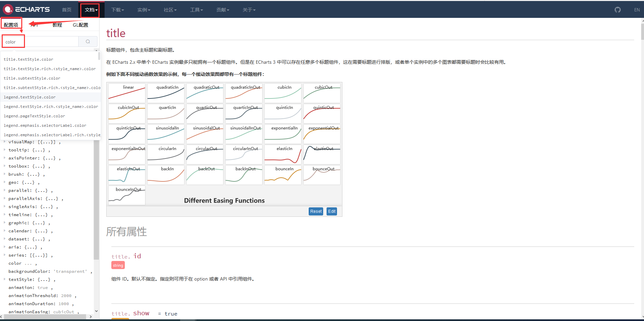Expand the axisPointer tree node
This screenshot has height=321, width=644.
[4, 158]
